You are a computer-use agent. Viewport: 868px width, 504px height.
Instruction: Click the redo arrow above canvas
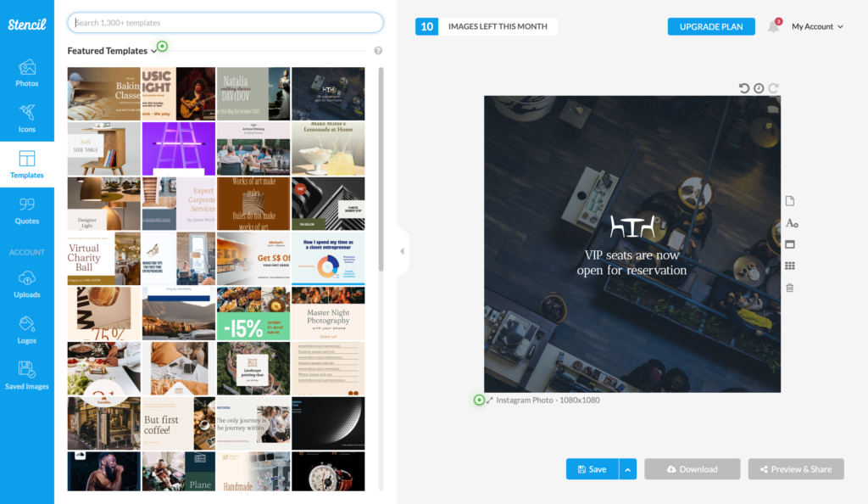pyautogui.click(x=773, y=88)
